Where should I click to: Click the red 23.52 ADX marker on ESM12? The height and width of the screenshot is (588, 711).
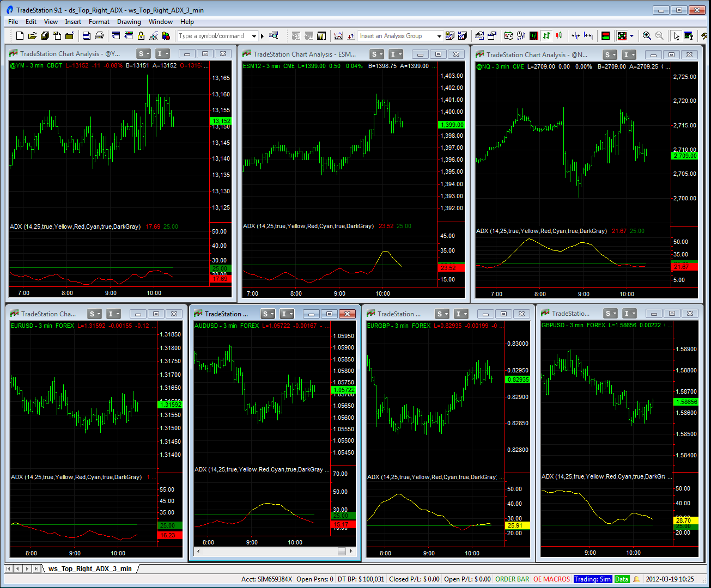click(451, 268)
